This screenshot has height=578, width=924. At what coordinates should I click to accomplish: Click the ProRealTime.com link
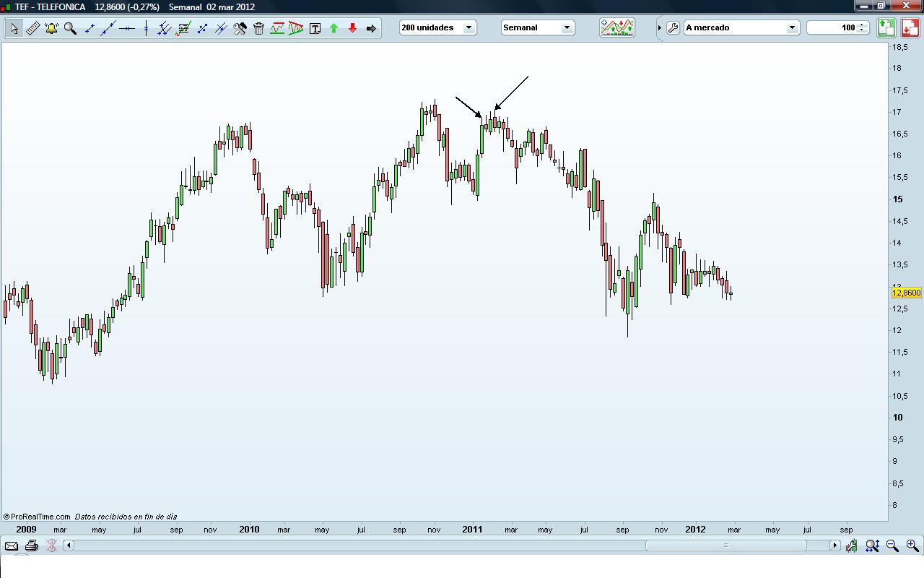(40, 517)
